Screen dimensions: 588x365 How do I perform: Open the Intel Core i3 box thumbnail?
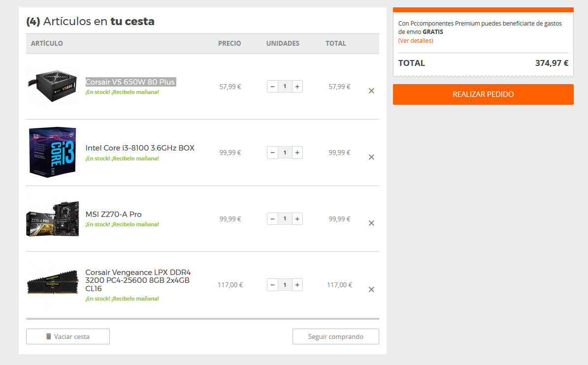point(53,152)
